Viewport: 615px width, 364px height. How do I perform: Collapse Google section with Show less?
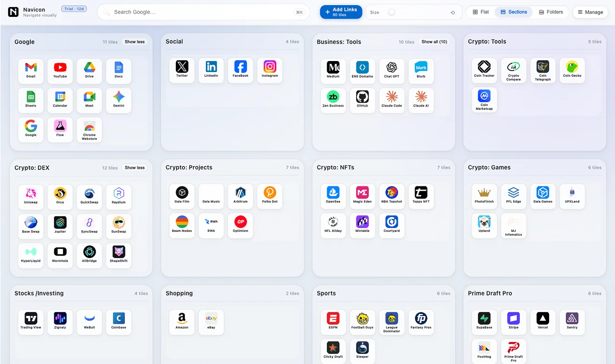[135, 42]
